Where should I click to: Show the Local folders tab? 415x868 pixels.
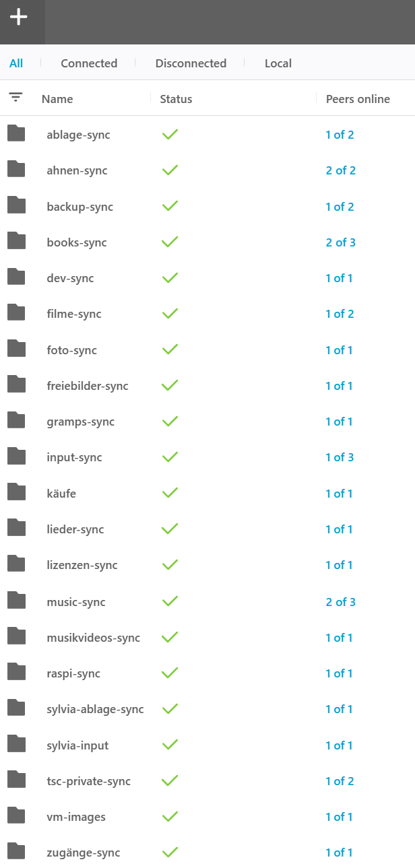click(278, 63)
